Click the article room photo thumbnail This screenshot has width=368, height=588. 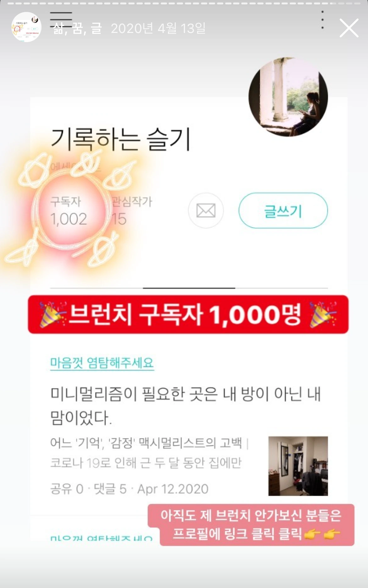click(x=298, y=466)
